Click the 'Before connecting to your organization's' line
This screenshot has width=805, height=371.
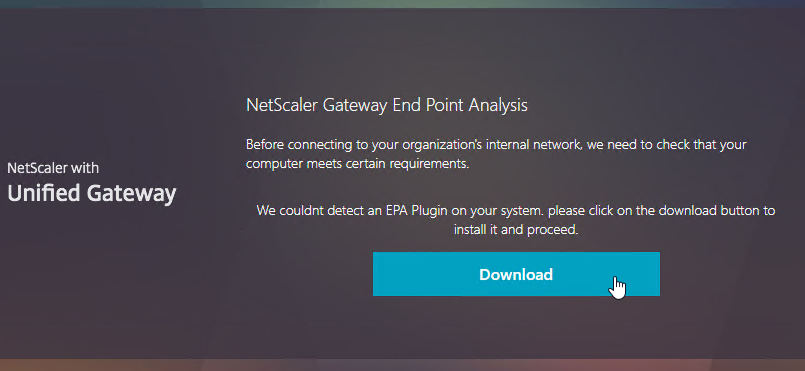(x=496, y=145)
